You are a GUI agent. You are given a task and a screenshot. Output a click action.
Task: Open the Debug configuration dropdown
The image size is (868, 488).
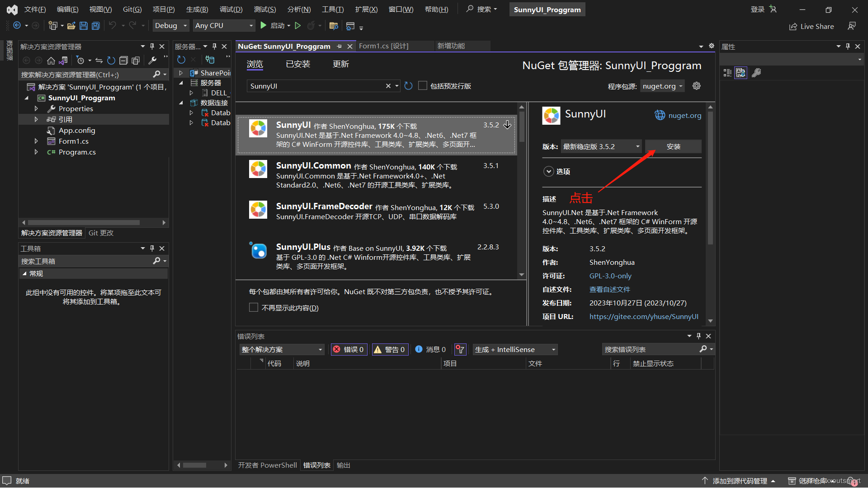point(170,25)
